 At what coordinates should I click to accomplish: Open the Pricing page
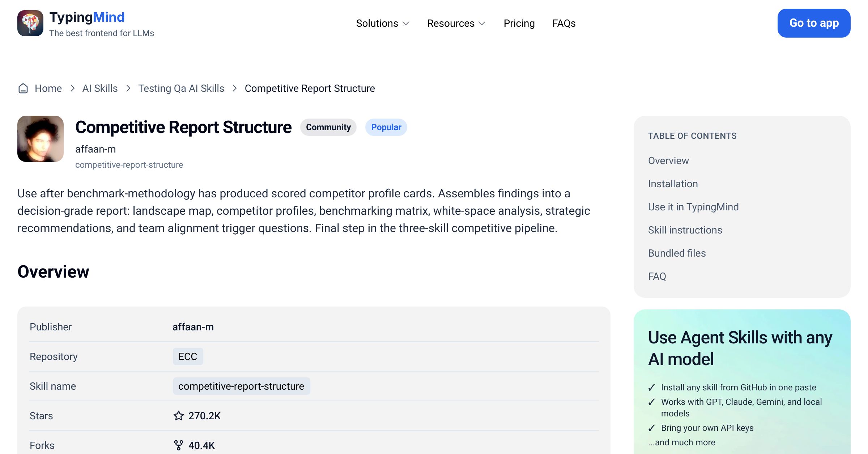[519, 23]
